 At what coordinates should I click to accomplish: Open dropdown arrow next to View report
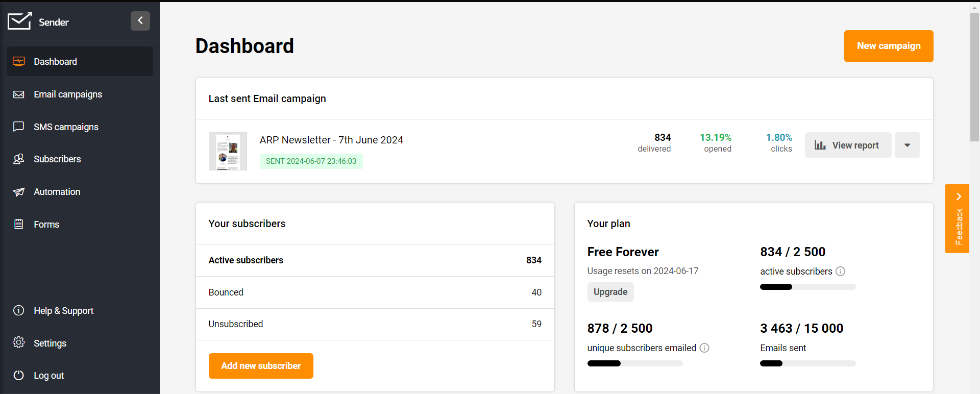[907, 145]
